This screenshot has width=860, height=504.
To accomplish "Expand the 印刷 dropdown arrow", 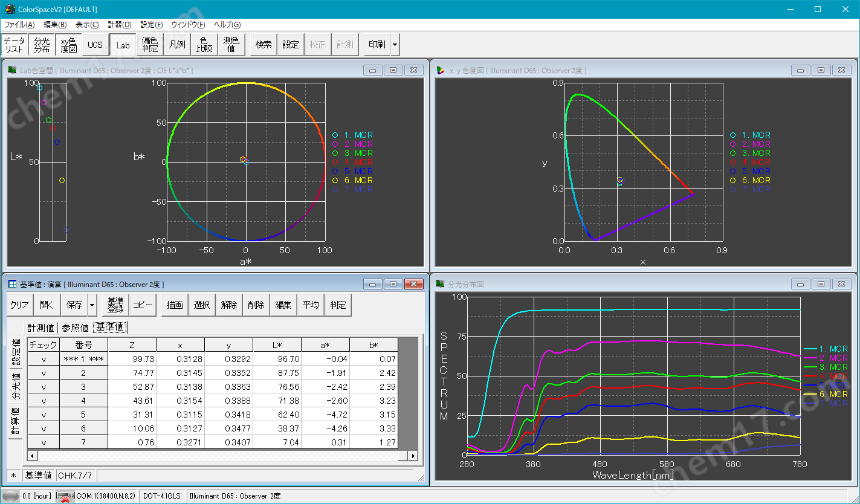I will click(x=395, y=45).
